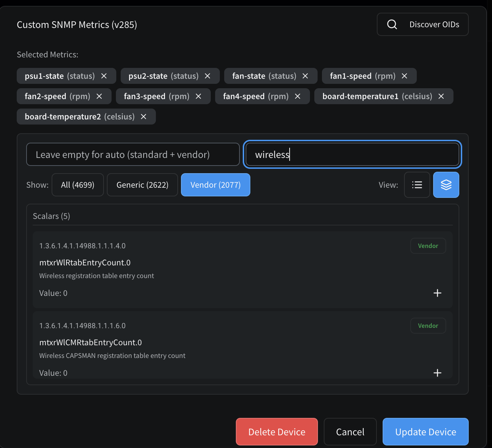The image size is (492, 448).
Task: Remove fan-state metric chip
Action: [305, 76]
